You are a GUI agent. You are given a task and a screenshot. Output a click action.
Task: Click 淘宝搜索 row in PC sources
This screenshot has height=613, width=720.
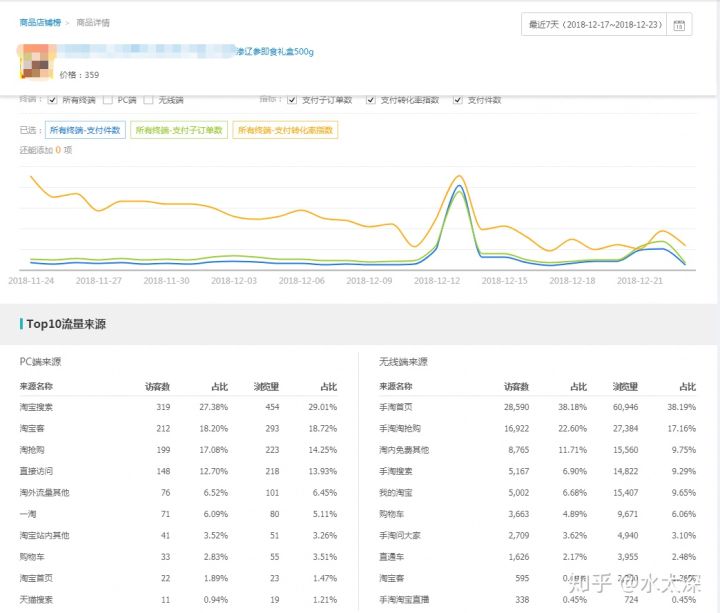[37, 407]
